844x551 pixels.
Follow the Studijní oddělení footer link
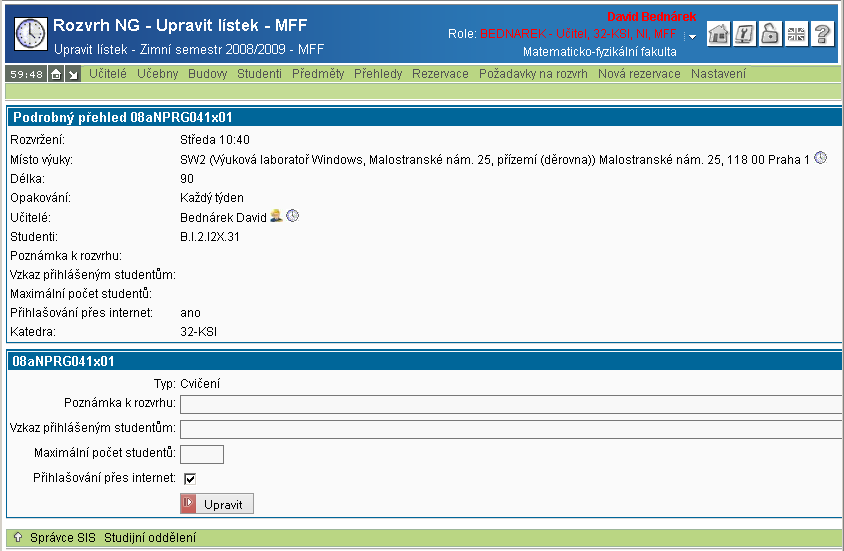(150, 538)
